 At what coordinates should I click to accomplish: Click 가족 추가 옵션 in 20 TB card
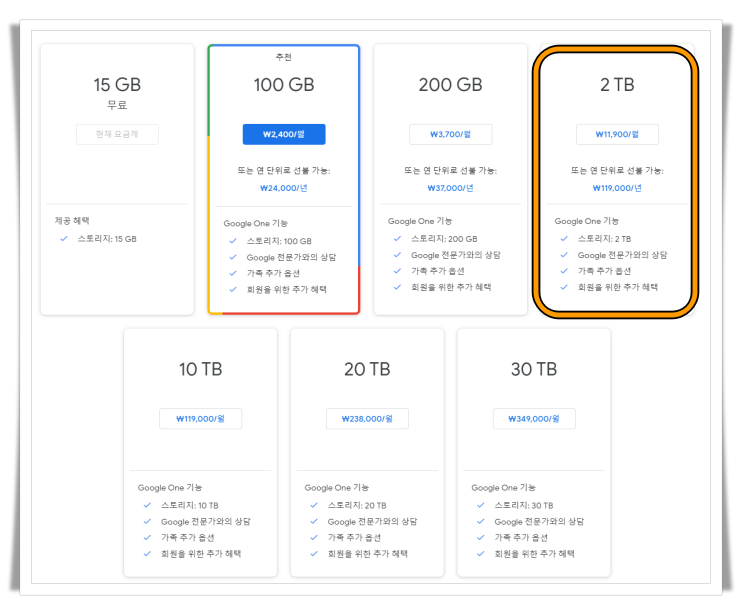[354, 537]
